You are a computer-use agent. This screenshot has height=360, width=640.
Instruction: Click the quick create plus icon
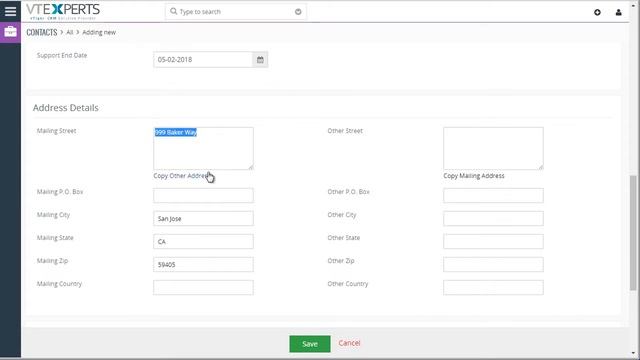(x=597, y=12)
